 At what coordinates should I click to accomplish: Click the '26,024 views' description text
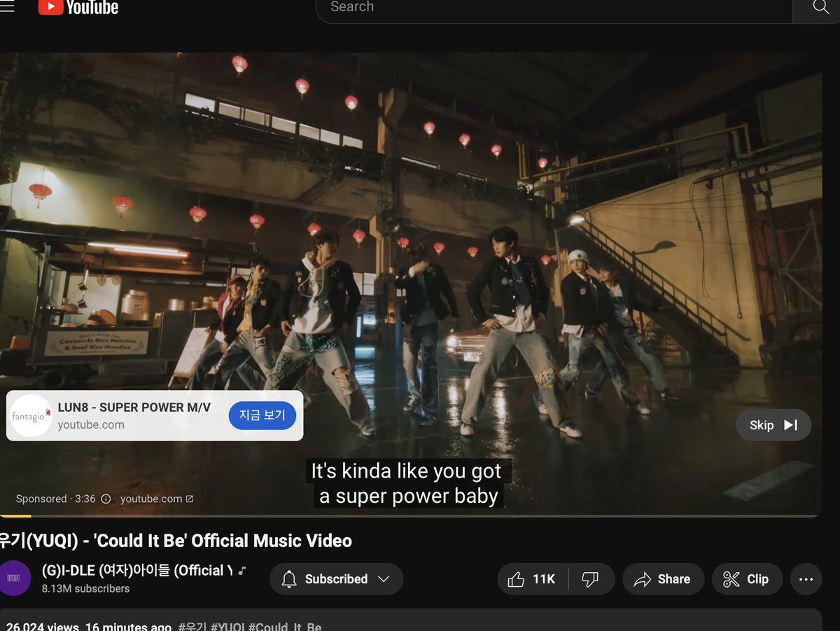coord(42,626)
